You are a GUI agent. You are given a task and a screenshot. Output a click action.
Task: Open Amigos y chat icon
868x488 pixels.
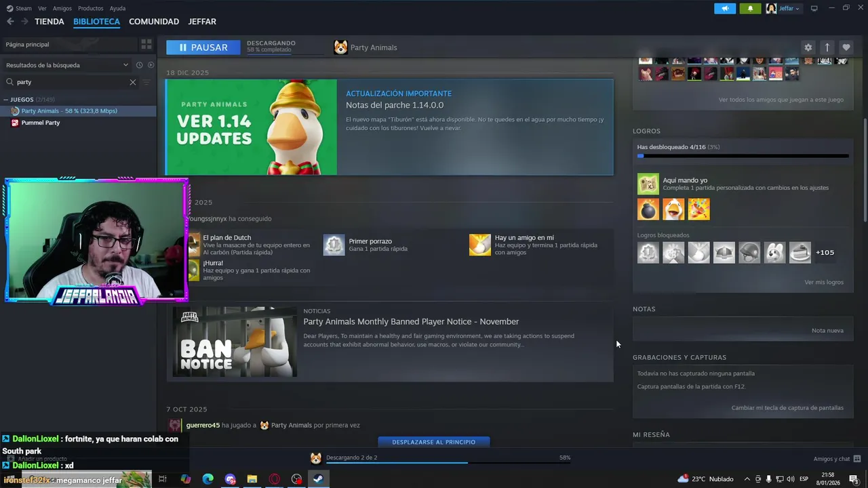(x=857, y=459)
